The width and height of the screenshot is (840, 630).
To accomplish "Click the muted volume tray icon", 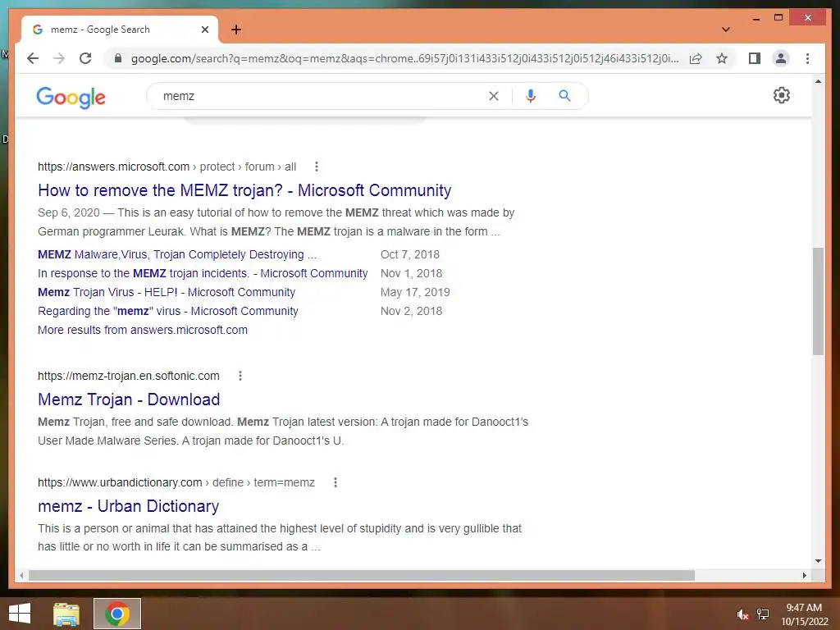I will click(x=742, y=614).
